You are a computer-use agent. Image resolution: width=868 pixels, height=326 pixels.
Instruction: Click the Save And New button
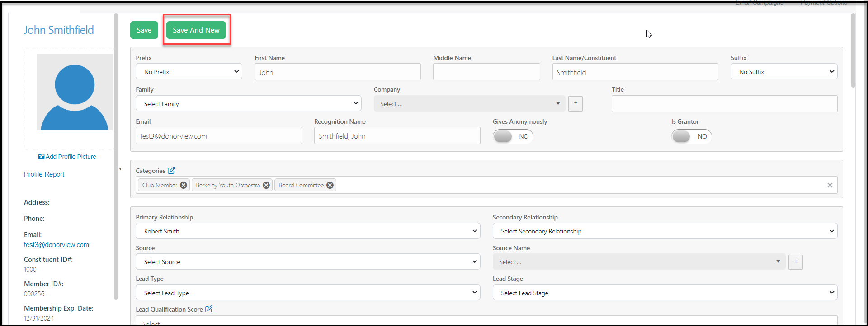196,30
